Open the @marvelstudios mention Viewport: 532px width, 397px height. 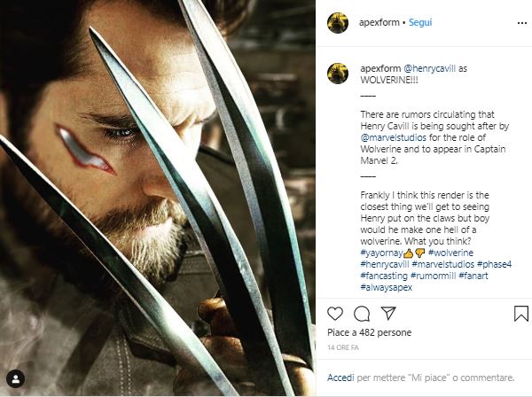tap(393, 137)
